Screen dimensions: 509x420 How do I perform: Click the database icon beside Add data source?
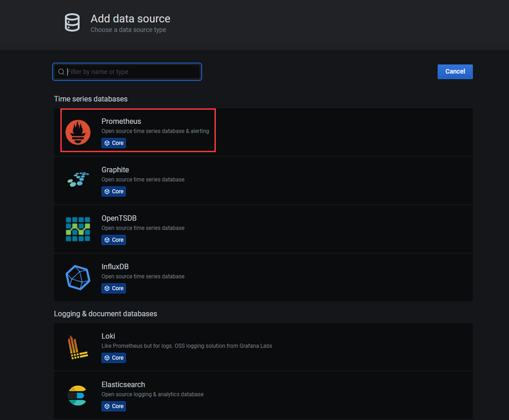[x=72, y=23]
